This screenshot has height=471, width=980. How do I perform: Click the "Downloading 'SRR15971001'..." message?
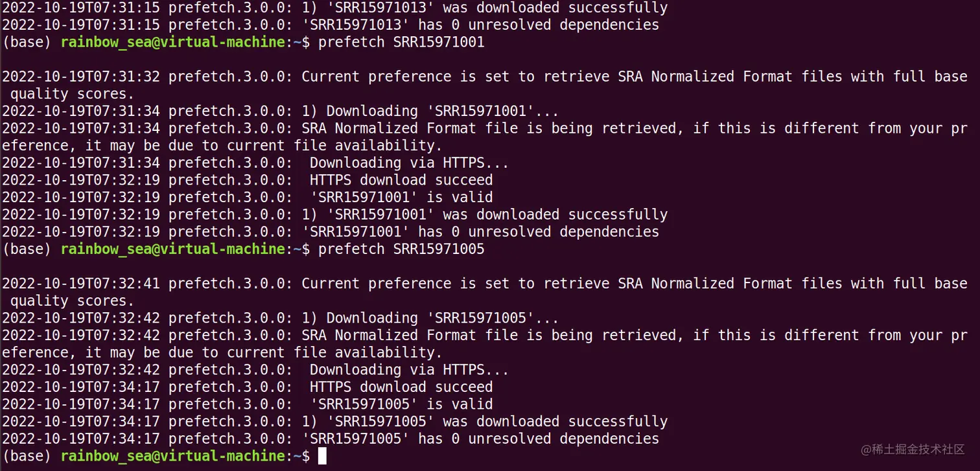(x=443, y=111)
